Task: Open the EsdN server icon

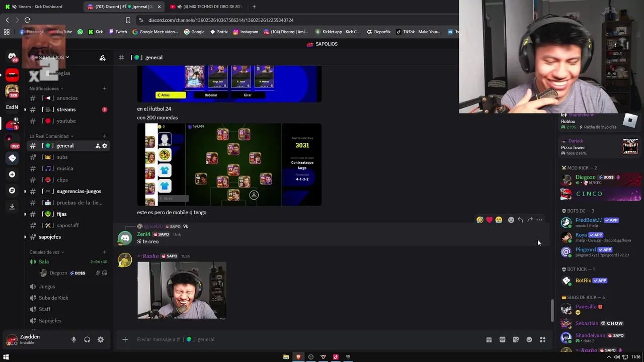Action: pyautogui.click(x=12, y=107)
